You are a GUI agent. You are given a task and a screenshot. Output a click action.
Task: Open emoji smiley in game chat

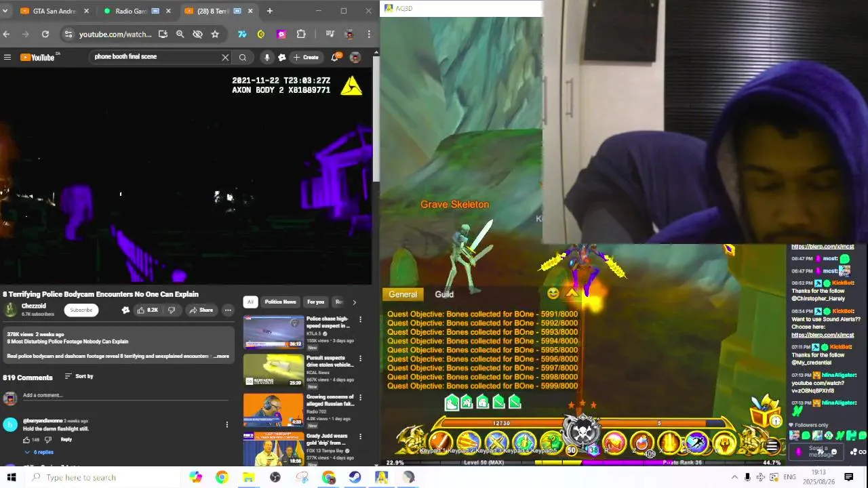coord(553,293)
